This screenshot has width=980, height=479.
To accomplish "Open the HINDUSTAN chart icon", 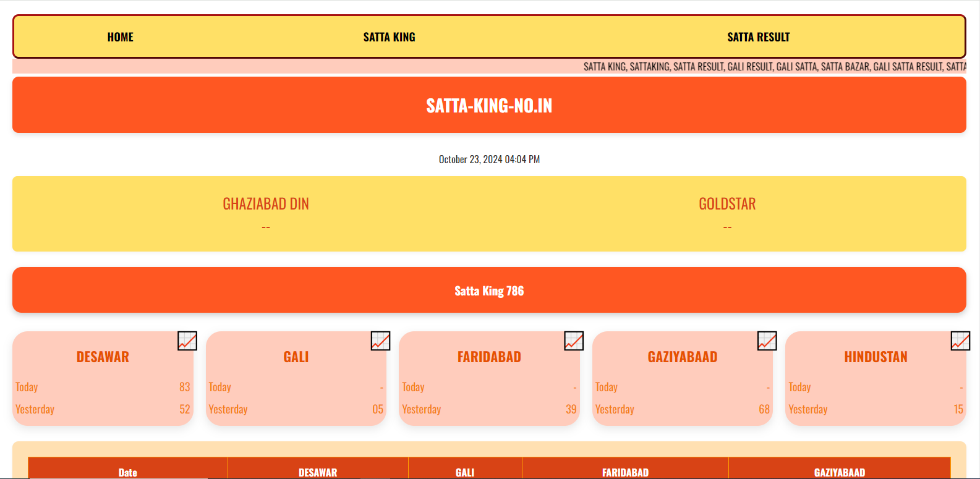I will coord(960,341).
